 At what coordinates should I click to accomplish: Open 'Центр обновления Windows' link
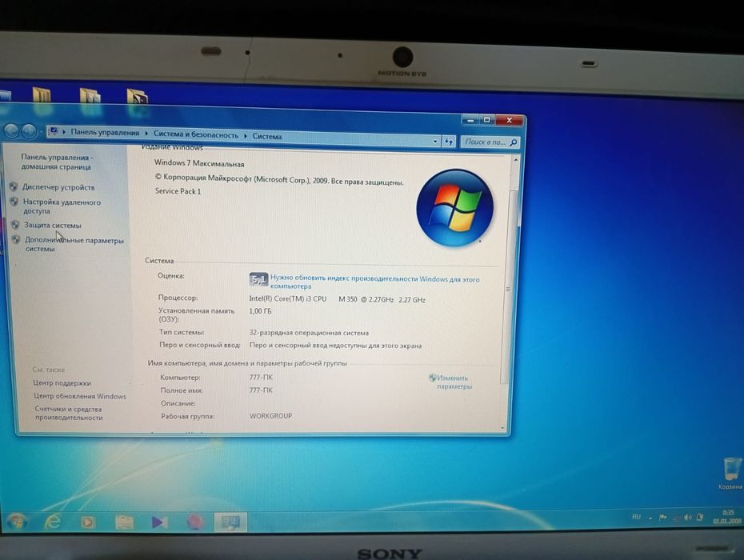click(80, 396)
